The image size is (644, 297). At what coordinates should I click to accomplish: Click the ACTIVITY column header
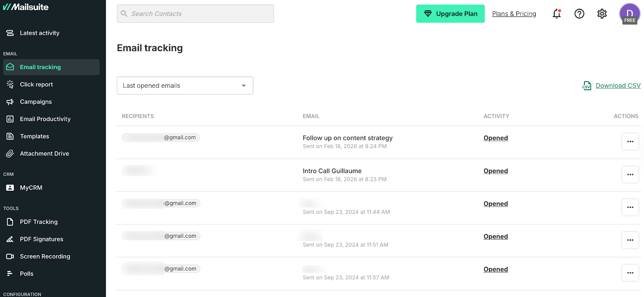[496, 116]
